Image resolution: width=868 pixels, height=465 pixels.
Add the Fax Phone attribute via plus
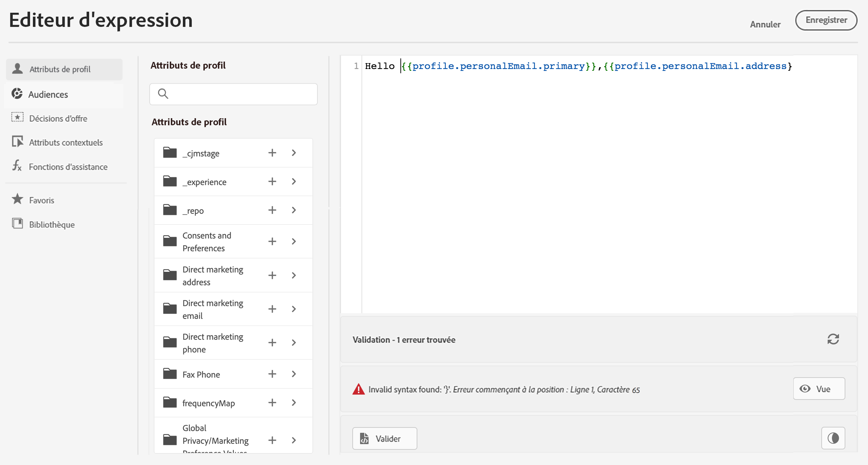click(x=272, y=374)
